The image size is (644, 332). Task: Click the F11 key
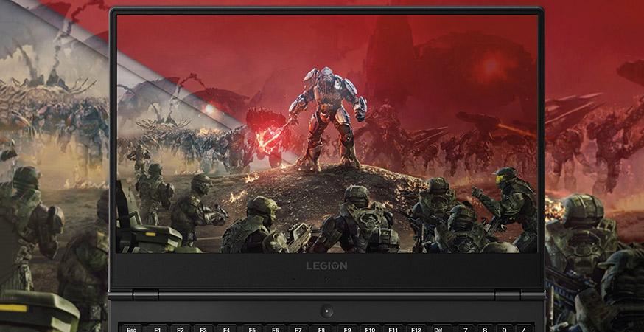tap(393, 329)
